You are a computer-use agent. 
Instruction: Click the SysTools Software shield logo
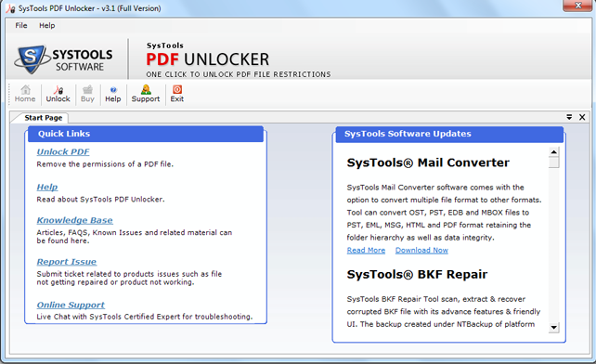[x=32, y=58]
